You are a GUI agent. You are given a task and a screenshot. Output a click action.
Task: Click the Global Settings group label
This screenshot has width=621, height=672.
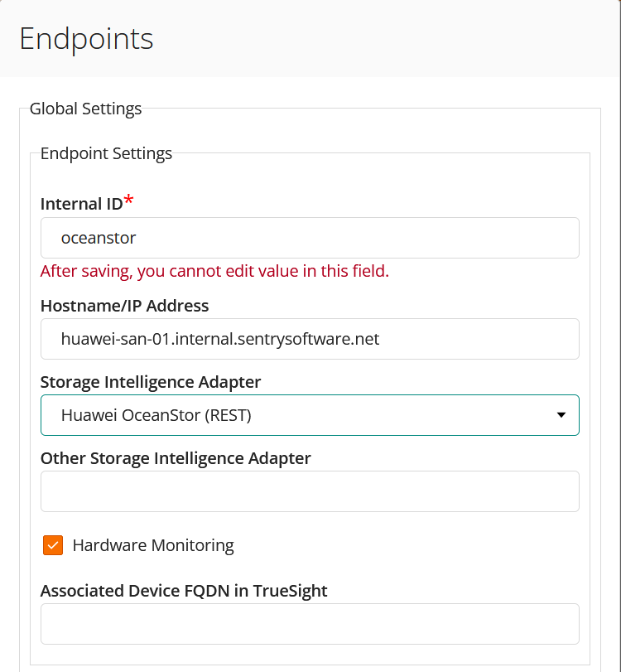[85, 108]
